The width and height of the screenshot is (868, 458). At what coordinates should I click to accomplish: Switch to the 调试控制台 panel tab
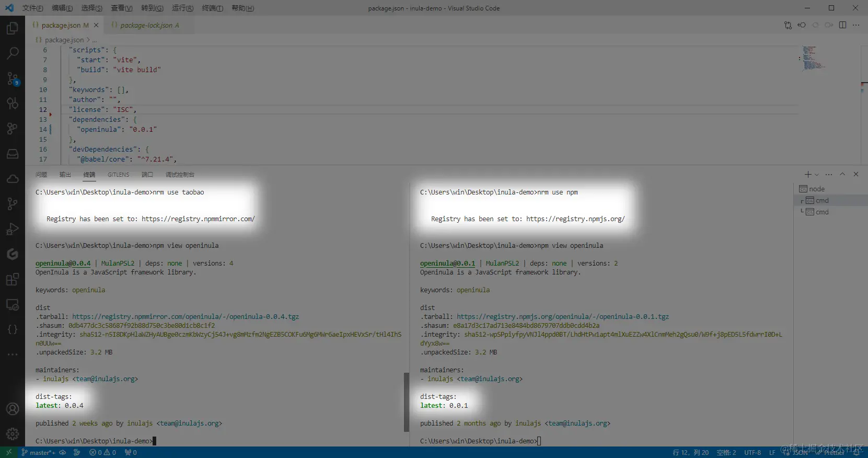(x=180, y=175)
